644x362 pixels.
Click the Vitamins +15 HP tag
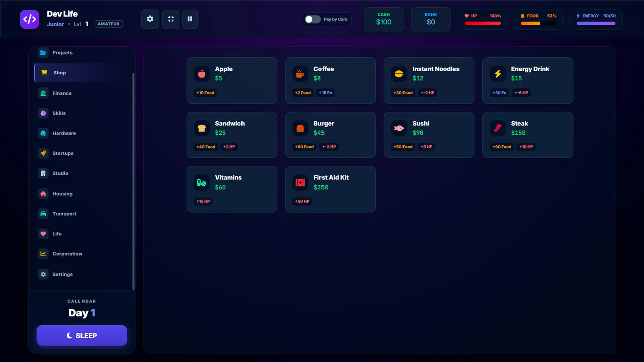coord(203,201)
